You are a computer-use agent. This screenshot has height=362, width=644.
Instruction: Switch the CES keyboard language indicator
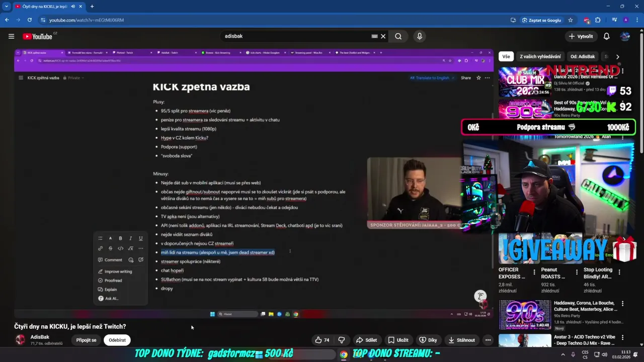[x=585, y=354]
